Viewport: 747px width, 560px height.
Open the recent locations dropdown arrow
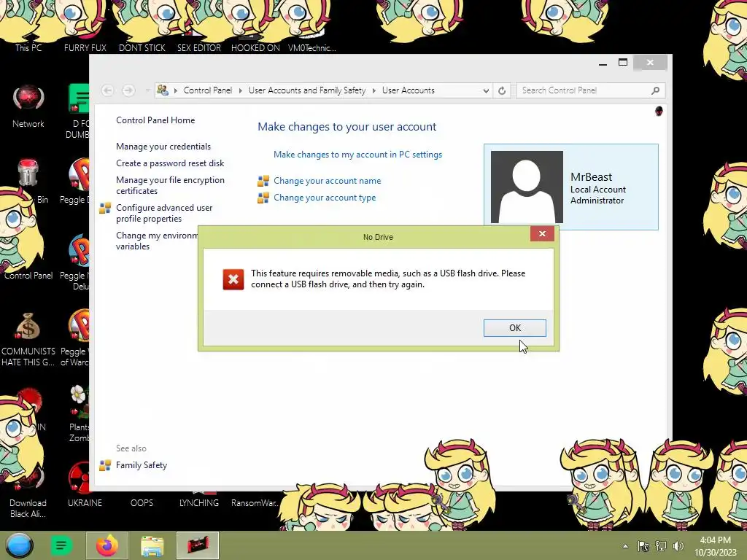coord(147,90)
